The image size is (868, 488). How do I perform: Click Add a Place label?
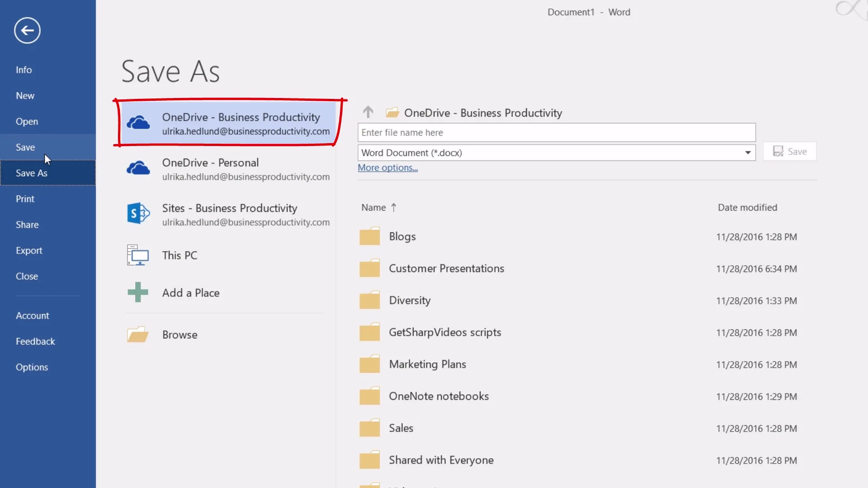[x=191, y=293]
